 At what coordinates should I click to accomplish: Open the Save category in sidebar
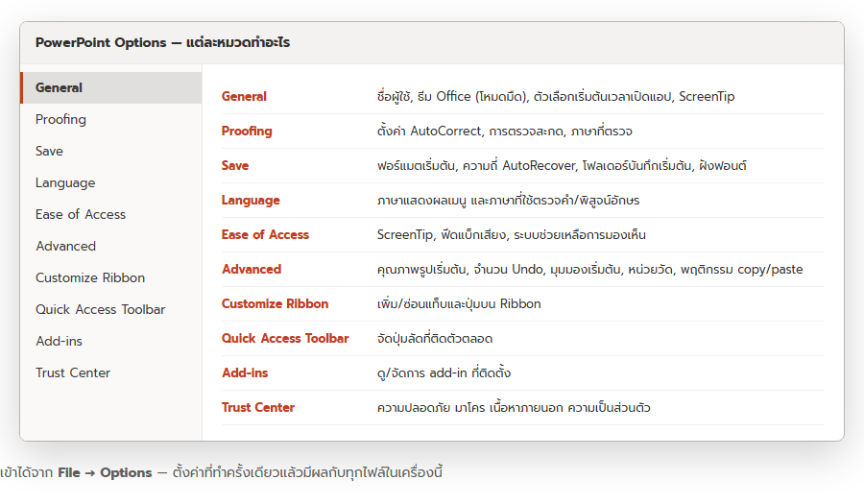coord(111,151)
